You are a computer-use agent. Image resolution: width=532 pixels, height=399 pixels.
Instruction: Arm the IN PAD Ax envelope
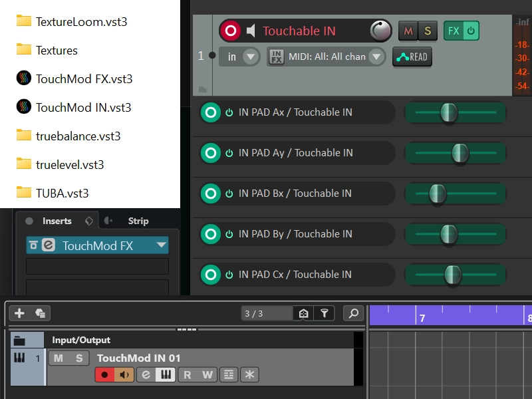point(211,112)
